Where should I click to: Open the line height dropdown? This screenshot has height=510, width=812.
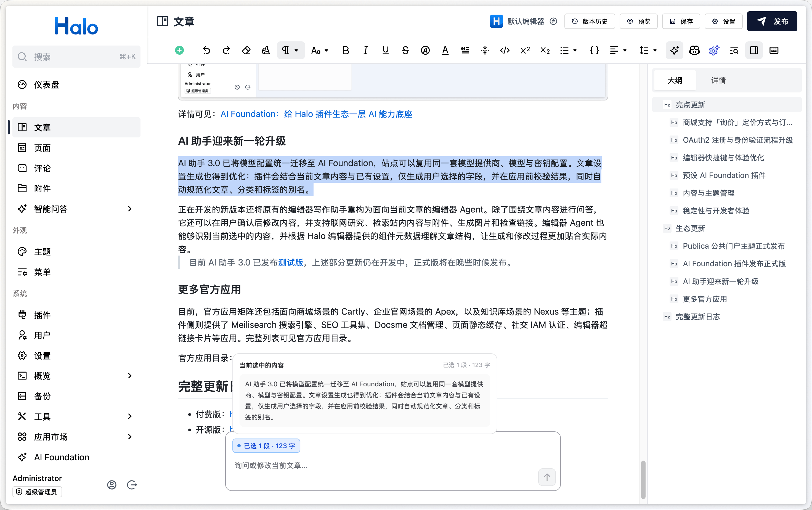tap(648, 51)
